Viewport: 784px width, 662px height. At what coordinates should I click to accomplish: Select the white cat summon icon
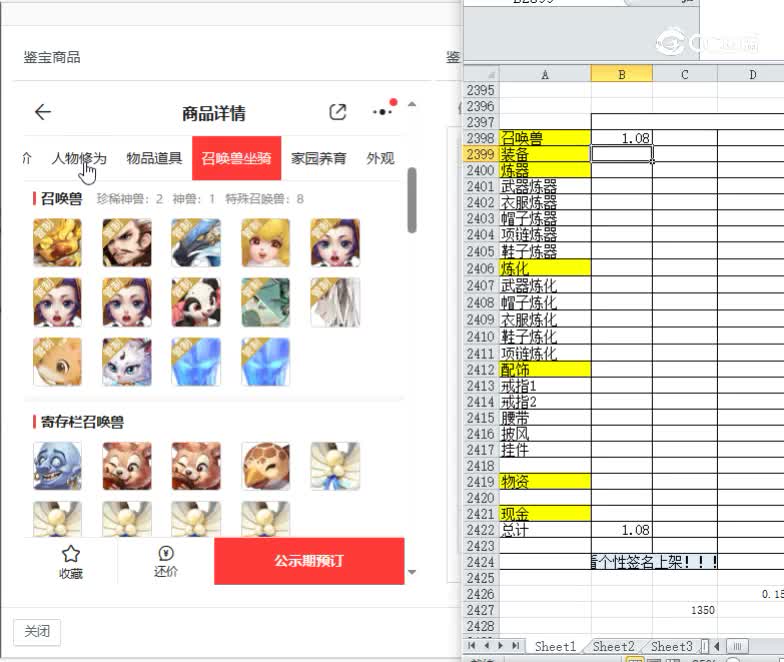point(127,362)
